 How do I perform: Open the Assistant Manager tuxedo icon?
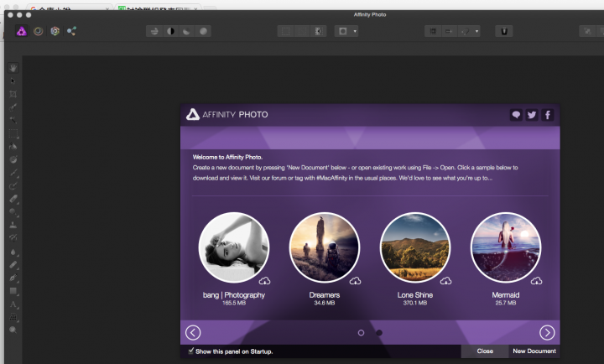point(504,31)
